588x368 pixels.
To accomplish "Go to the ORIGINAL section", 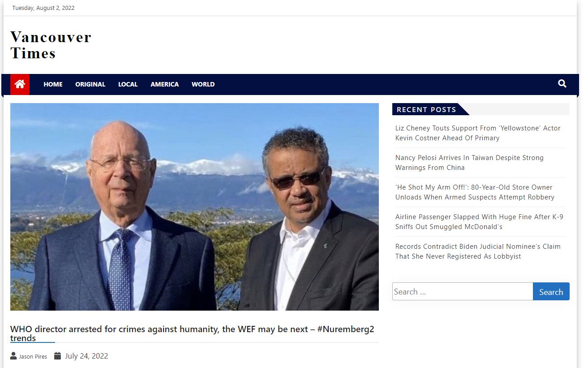I will click(90, 84).
